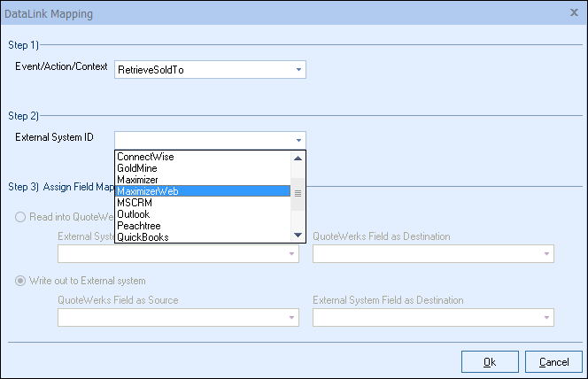Click the Ok button

pyautogui.click(x=490, y=361)
